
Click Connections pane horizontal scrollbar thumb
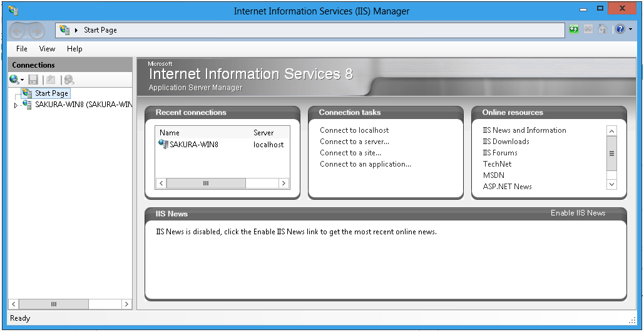point(53,304)
